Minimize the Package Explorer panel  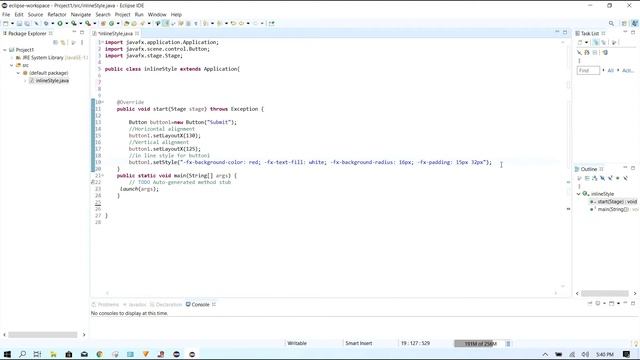coord(74,32)
